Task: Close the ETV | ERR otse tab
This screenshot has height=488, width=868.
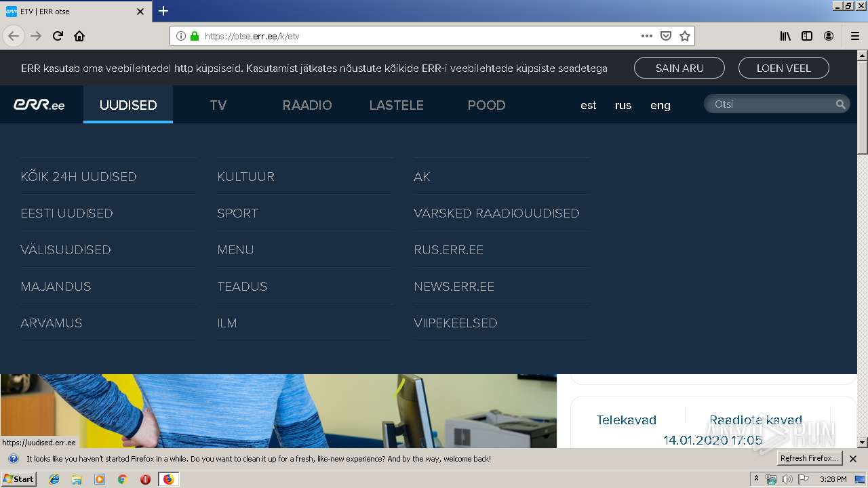Action: [140, 12]
